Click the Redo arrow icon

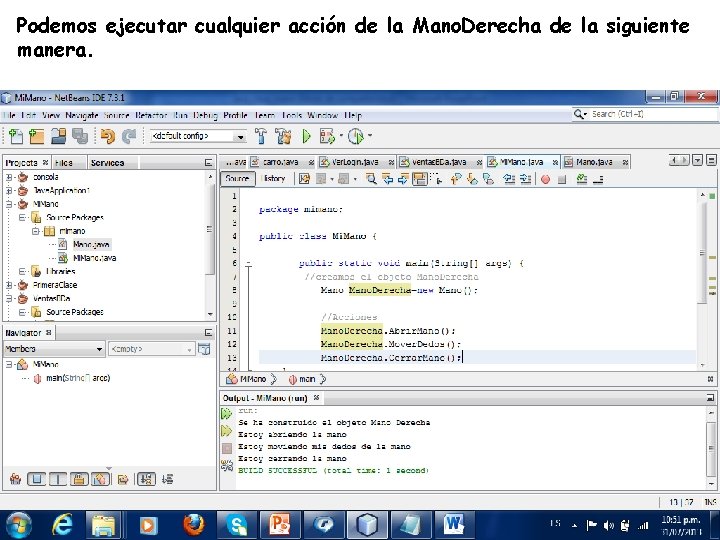(x=129, y=136)
